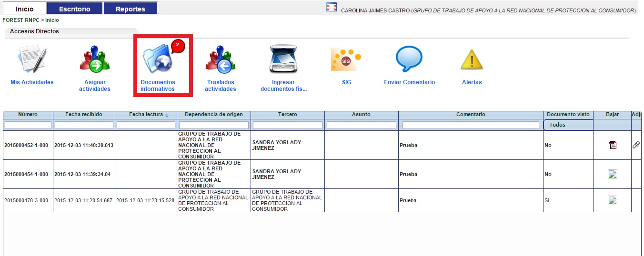Image resolution: width=644 pixels, height=256 pixels.
Task: Open Ingresar documentos físicos scanner icon
Action: click(283, 59)
